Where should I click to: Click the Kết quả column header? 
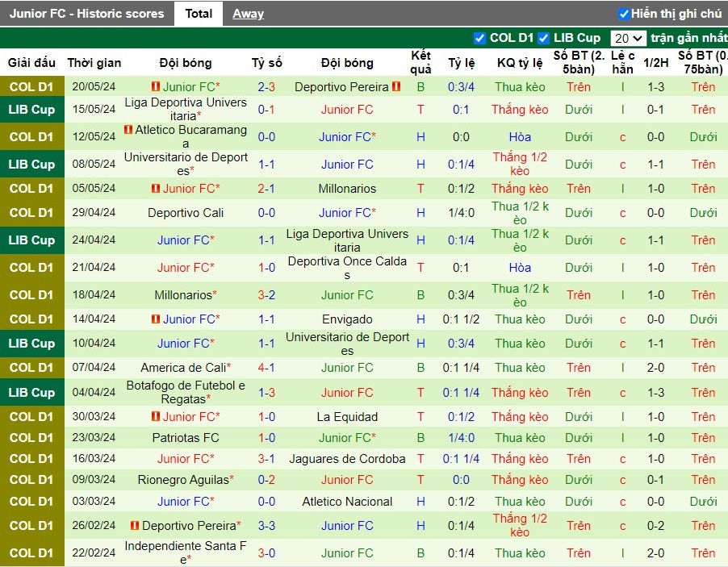420,62
